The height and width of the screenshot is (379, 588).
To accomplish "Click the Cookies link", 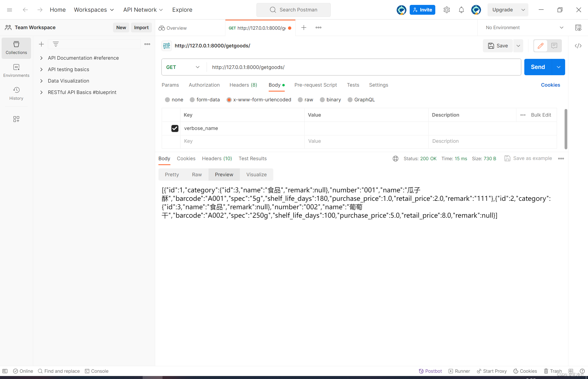I will tap(550, 85).
